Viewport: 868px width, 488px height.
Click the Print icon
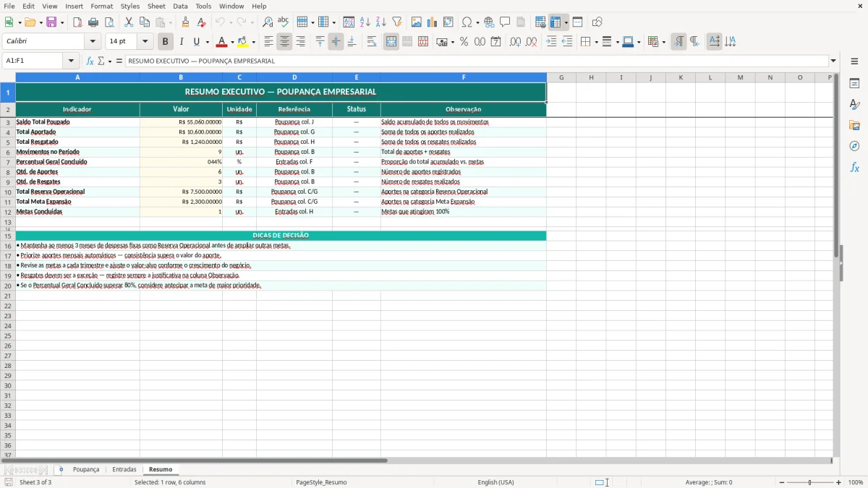(93, 22)
